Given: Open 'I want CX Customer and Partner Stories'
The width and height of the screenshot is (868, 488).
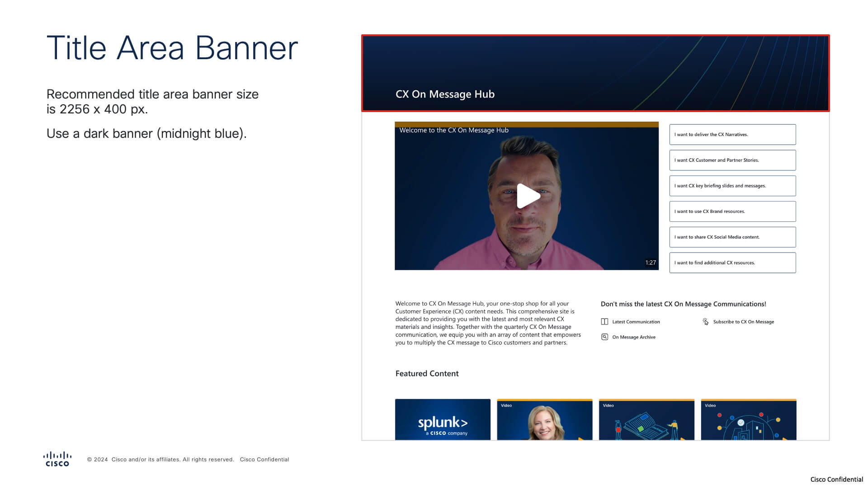Looking at the screenshot, I should point(732,160).
